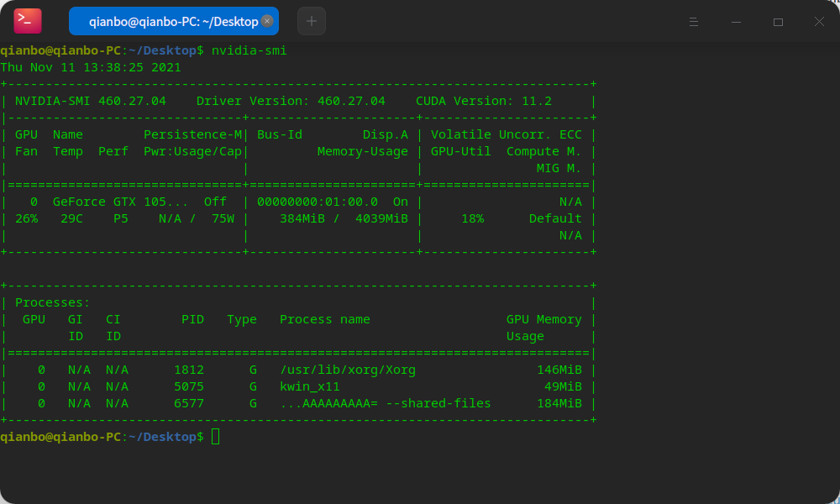
Task: Click the 146MiB memory usage value
Action: tap(559, 370)
